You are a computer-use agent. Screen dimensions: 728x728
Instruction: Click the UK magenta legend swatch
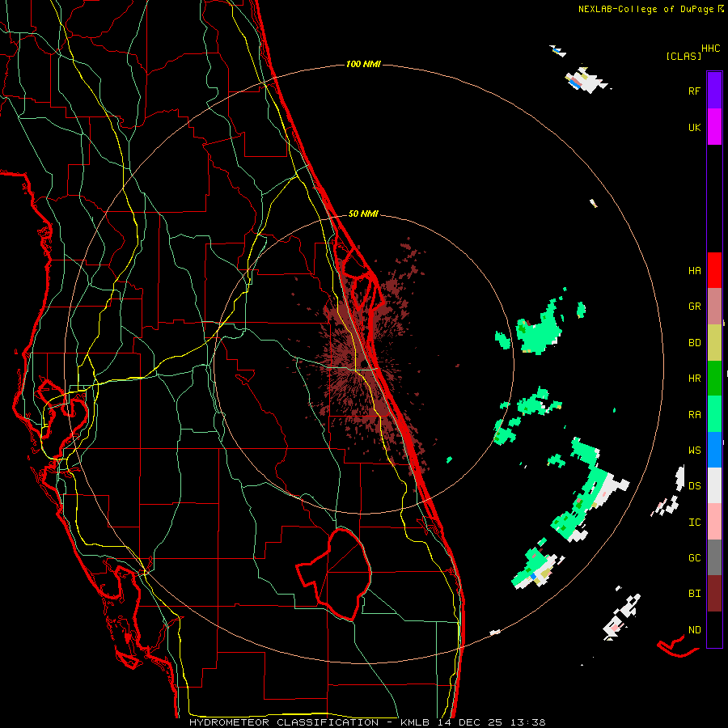click(x=714, y=127)
